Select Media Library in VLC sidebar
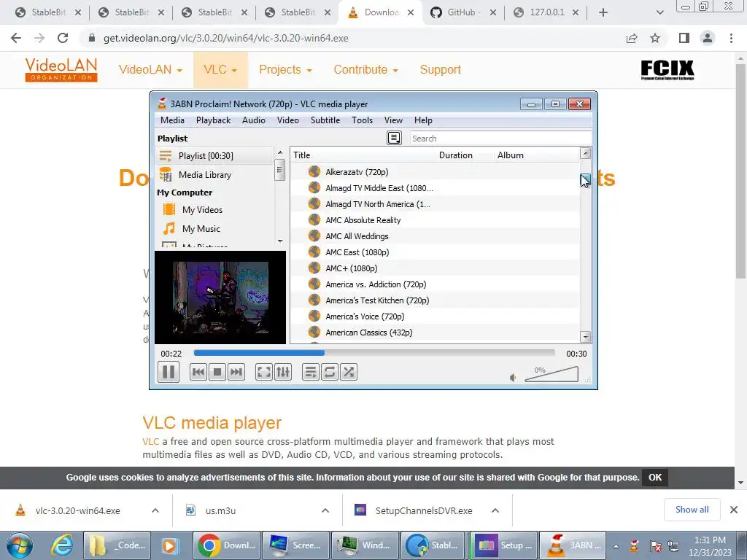 coord(214,175)
